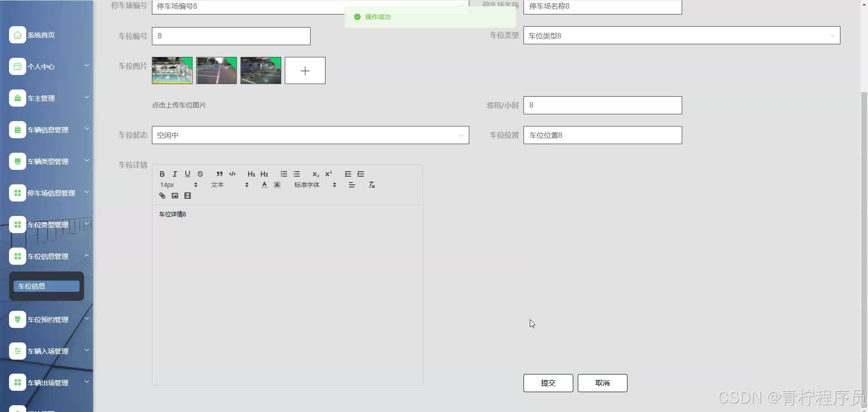Apply superscript formatting
The width and height of the screenshot is (868, 412).
[x=329, y=174]
